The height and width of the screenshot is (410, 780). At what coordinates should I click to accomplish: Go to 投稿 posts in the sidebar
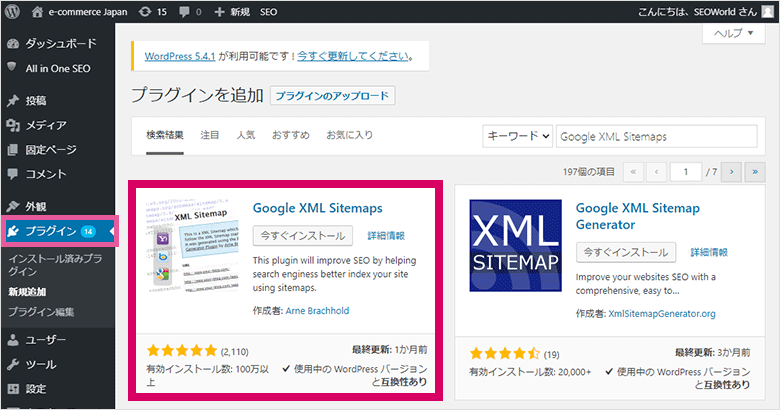pyautogui.click(x=58, y=101)
